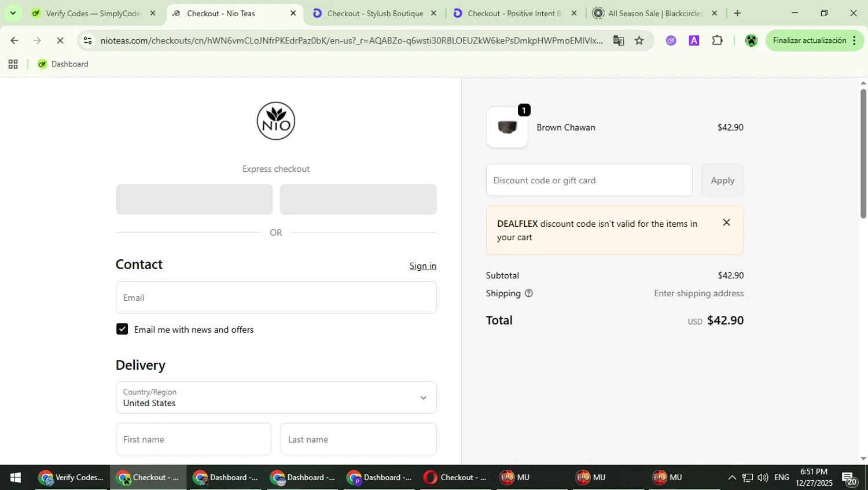Show shipping info help icon
This screenshot has height=490, width=868.
528,293
